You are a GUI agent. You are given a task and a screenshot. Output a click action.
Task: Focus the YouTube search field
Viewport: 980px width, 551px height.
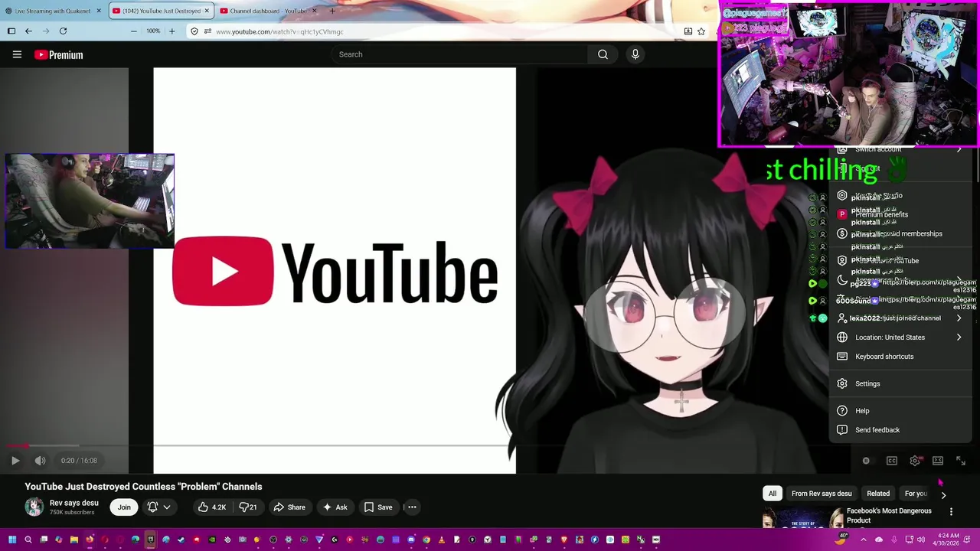click(x=459, y=54)
